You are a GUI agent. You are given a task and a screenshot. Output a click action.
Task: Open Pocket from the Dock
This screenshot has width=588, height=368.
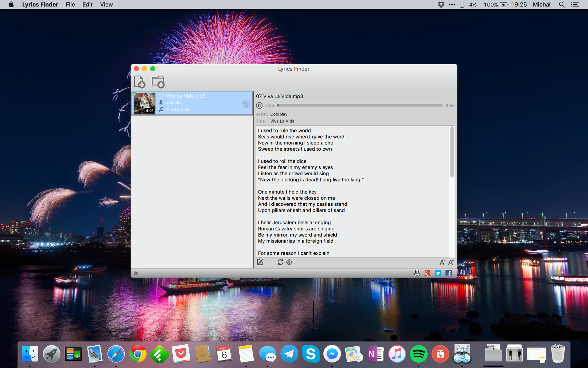[181, 354]
